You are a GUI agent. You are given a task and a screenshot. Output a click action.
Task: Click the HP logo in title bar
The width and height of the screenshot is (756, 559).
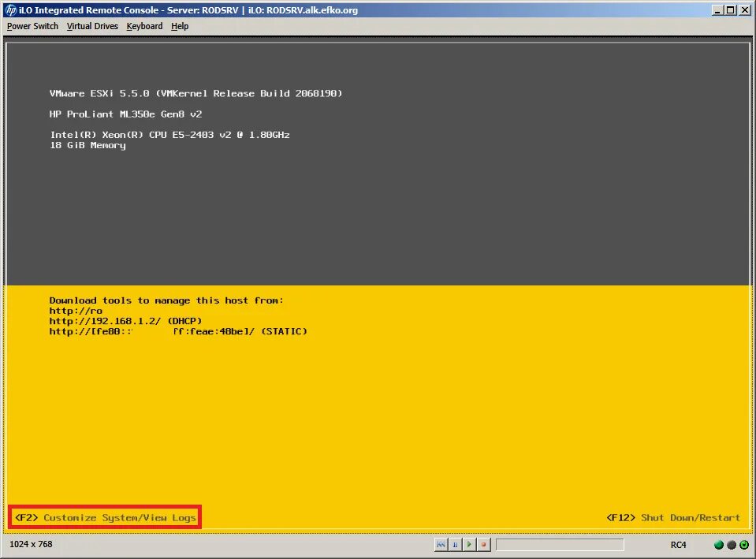(x=10, y=10)
